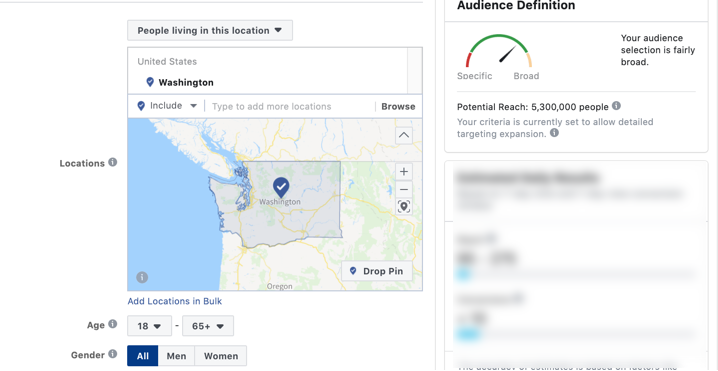Viewport: 718px width, 371px height.
Task: Click the info icon beside Locations label
Action: 113,163
